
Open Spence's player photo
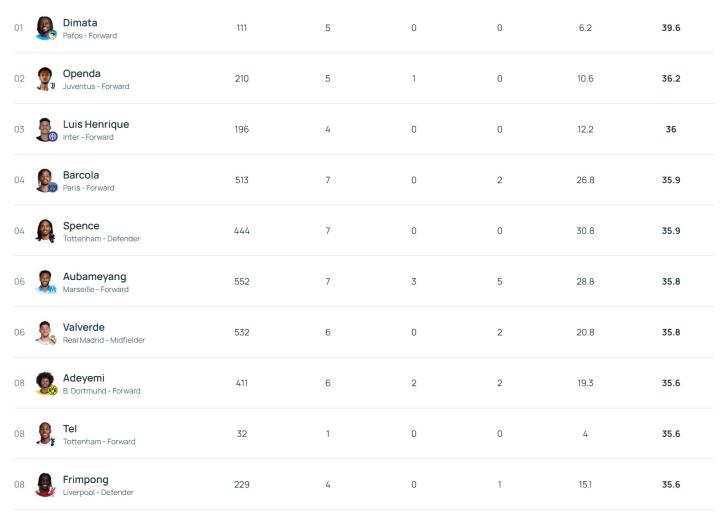pos(45,231)
